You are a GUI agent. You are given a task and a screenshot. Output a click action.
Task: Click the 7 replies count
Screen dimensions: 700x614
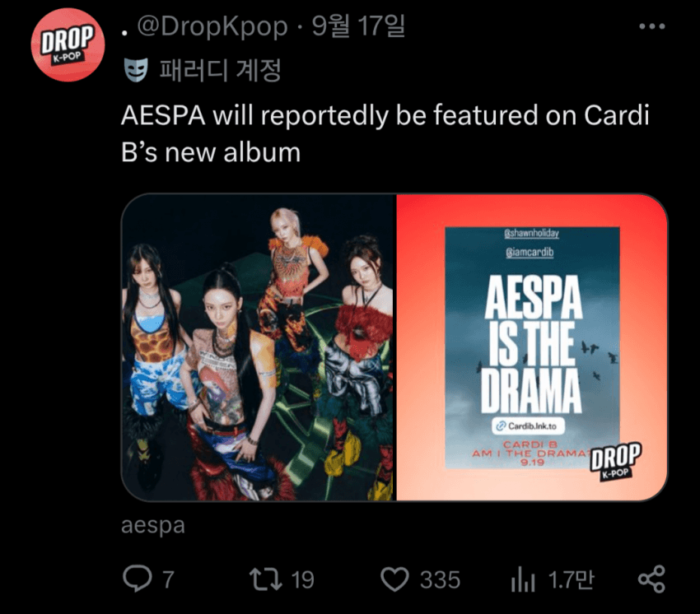coord(168,579)
